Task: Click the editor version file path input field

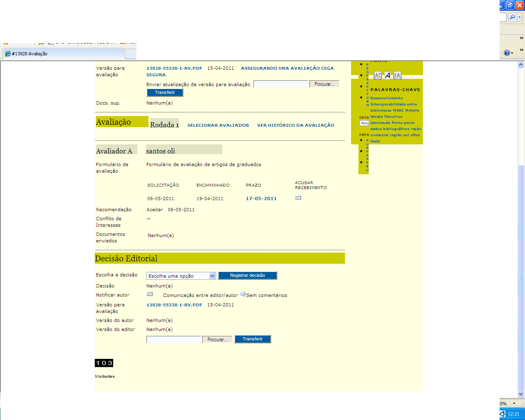Action: pyautogui.click(x=174, y=340)
